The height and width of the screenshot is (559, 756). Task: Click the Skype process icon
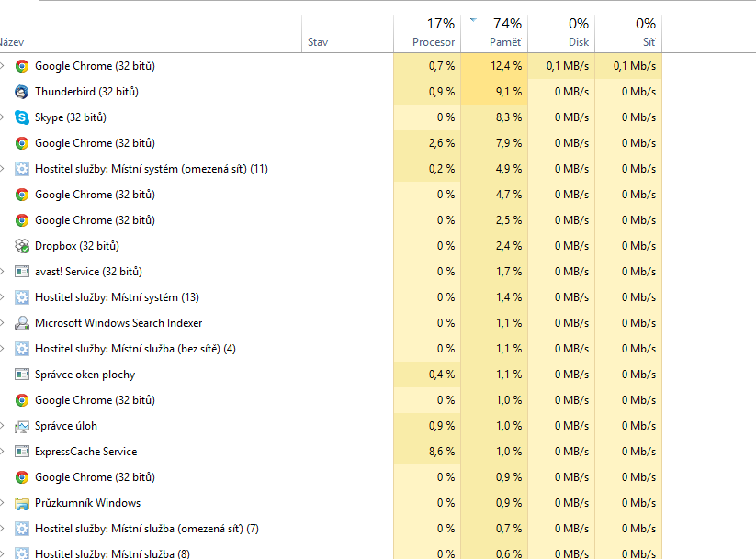point(22,117)
